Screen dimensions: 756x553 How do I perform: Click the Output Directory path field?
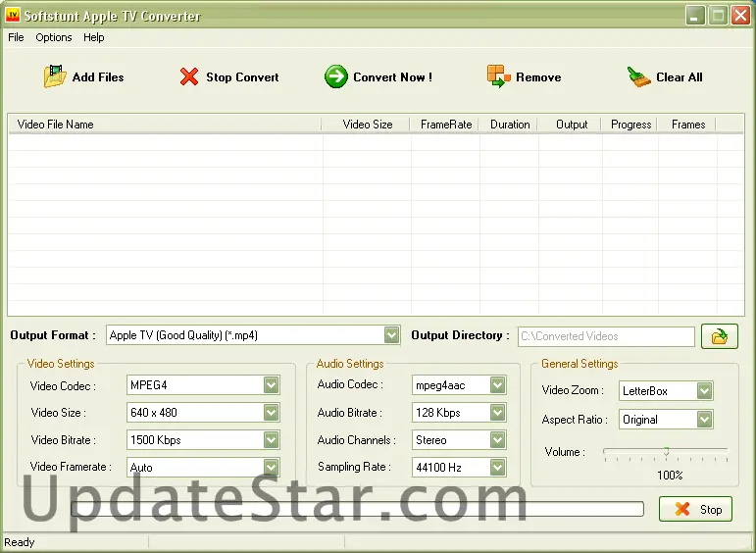606,336
